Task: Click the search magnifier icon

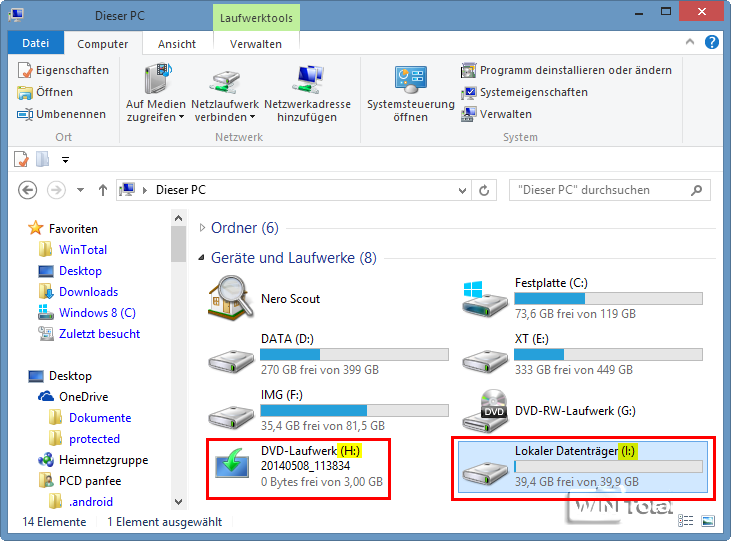Action: click(697, 190)
